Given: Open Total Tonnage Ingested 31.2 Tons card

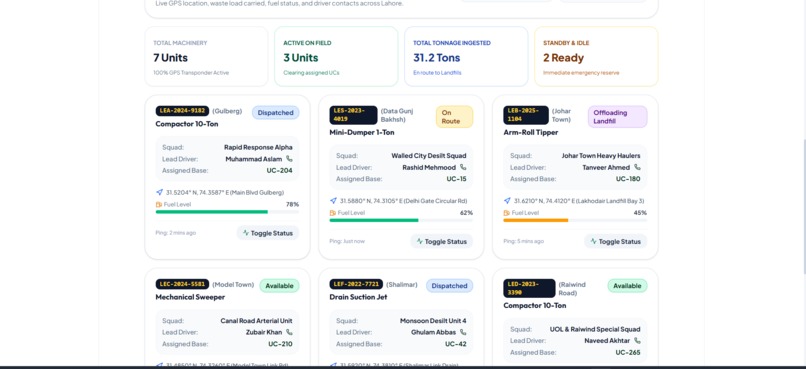Looking at the screenshot, I should (x=466, y=57).
